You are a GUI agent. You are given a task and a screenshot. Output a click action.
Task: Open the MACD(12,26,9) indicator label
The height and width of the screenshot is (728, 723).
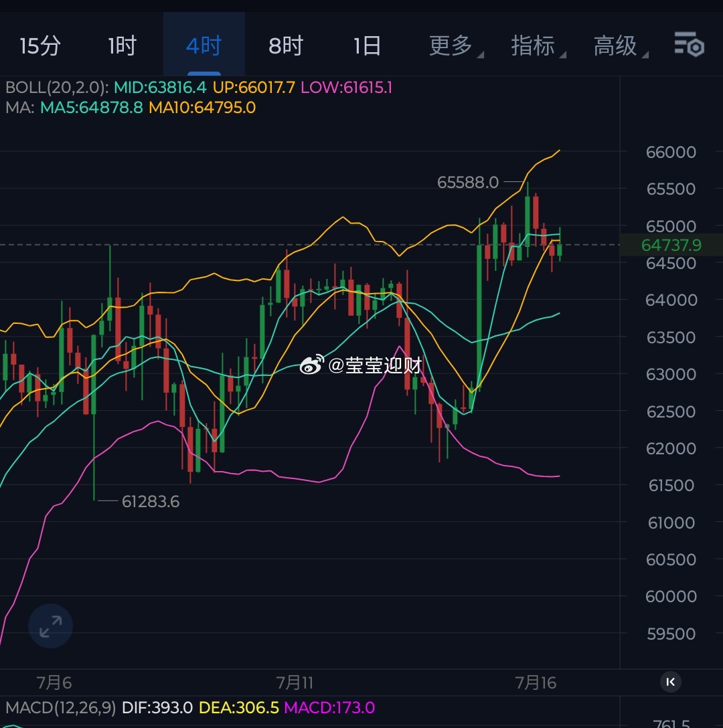point(60,707)
